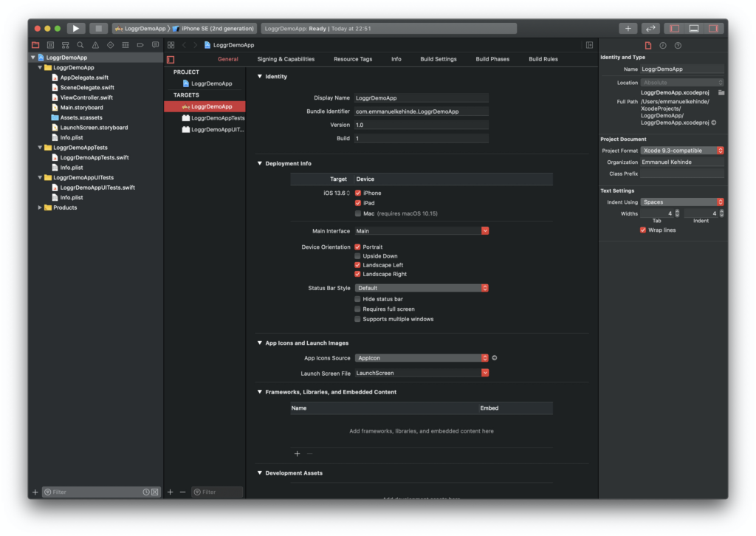Toggle Wrap lines in Text Settings
756x536 pixels.
click(643, 230)
